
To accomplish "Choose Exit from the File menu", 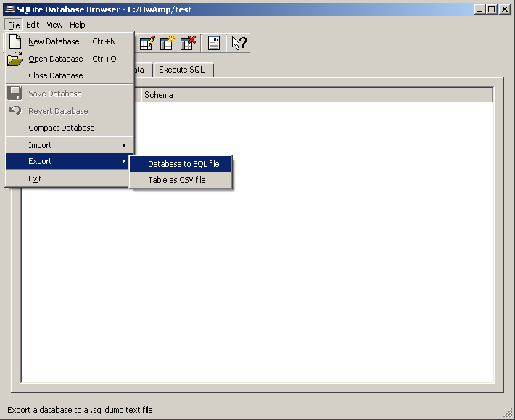I will pos(67,178).
